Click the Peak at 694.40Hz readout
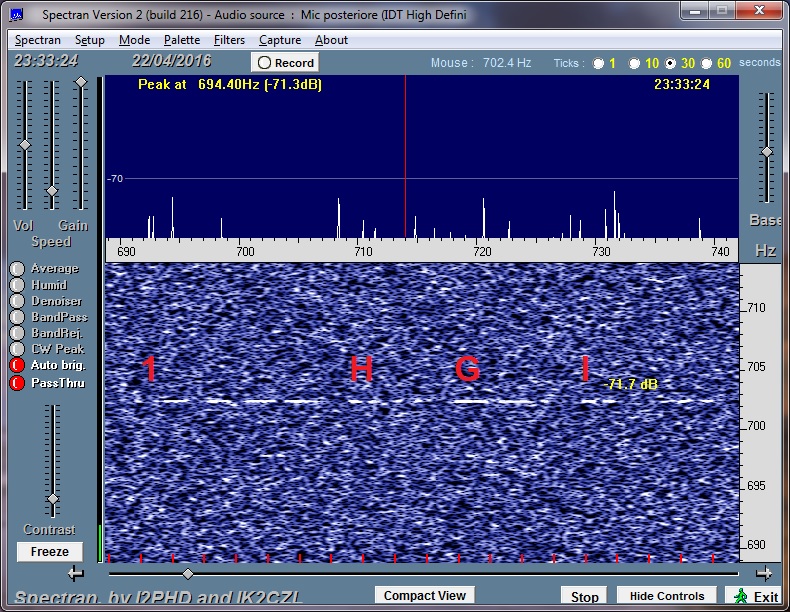790x612 pixels. click(230, 84)
